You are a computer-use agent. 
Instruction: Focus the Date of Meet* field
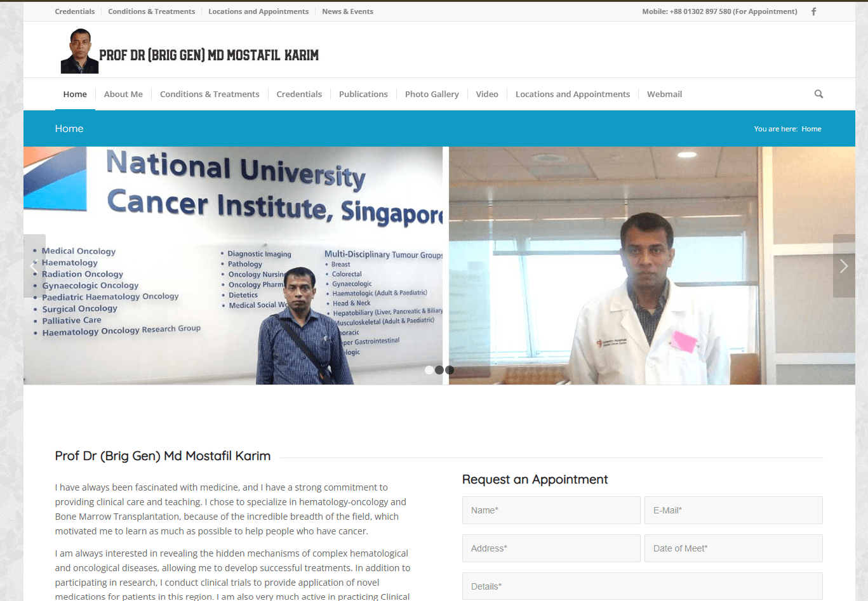(x=733, y=548)
